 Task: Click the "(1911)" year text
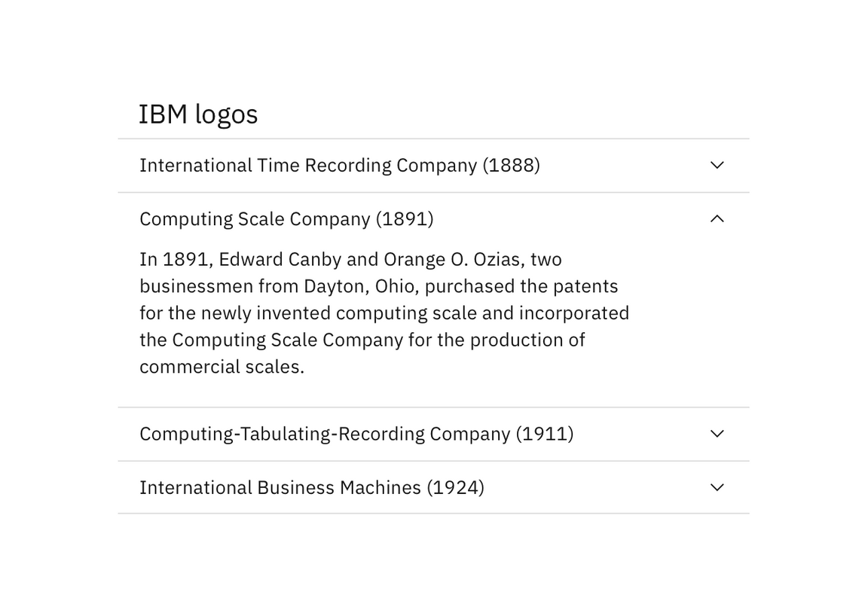click(x=544, y=434)
